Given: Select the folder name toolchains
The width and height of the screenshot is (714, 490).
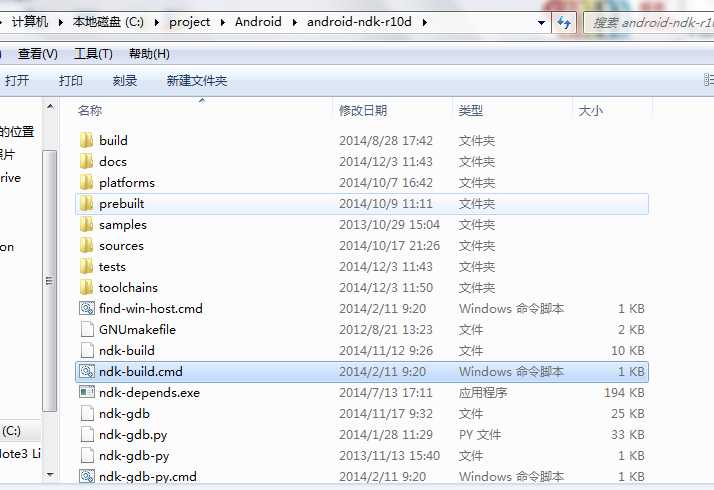Looking at the screenshot, I should [x=128, y=287].
